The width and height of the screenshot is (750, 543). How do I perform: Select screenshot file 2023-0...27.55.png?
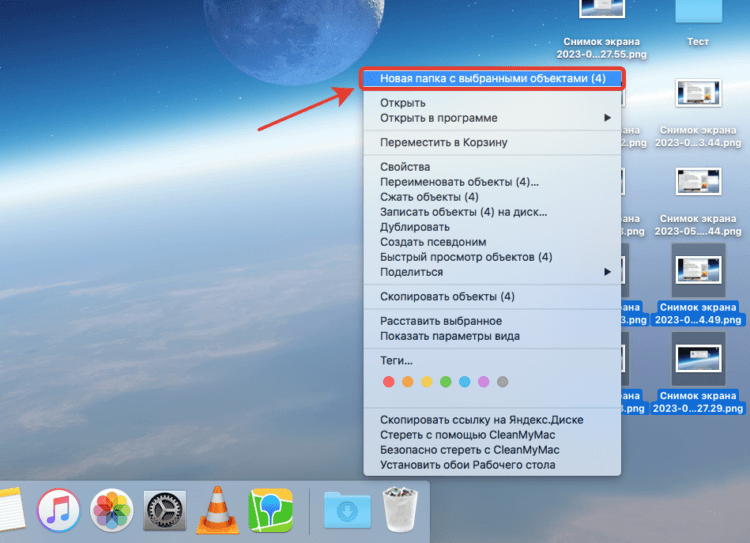click(602, 29)
